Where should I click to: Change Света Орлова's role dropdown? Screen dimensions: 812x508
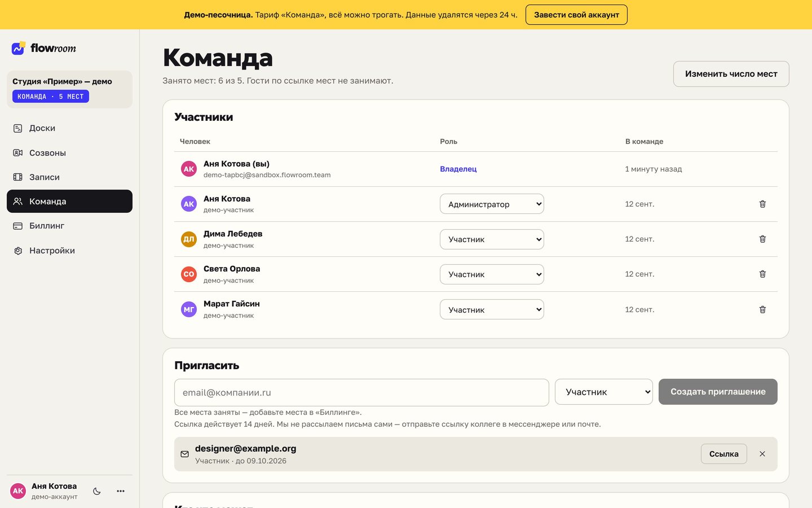tap(492, 274)
